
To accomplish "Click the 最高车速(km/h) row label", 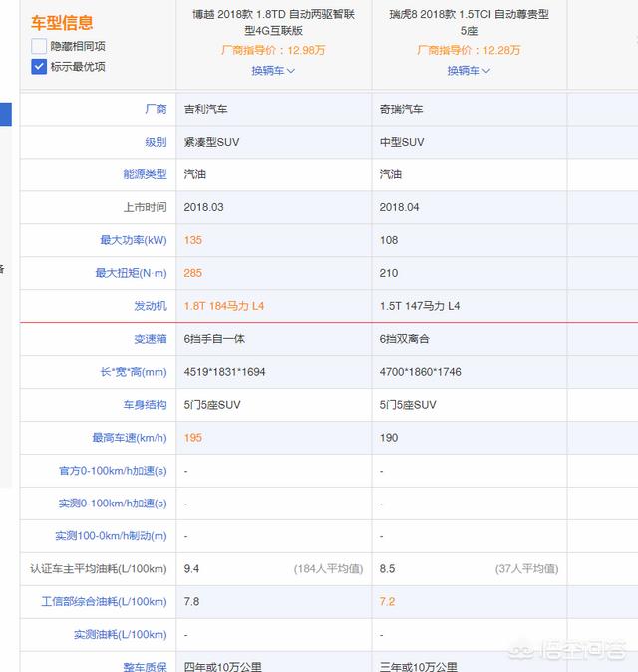I will [x=130, y=438].
